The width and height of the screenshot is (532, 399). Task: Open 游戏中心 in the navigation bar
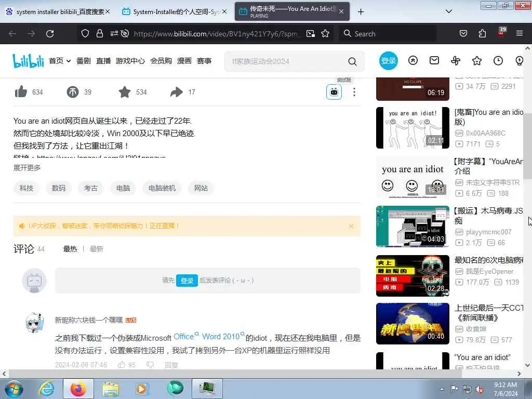click(x=130, y=61)
